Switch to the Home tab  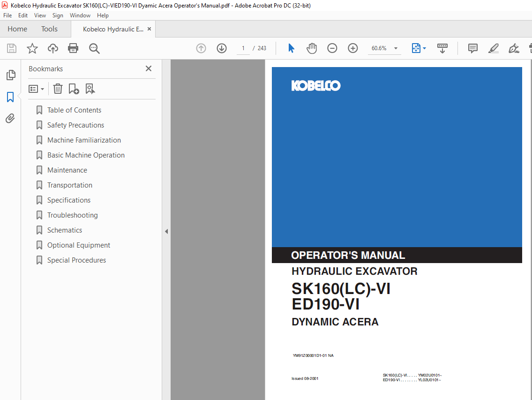17,29
